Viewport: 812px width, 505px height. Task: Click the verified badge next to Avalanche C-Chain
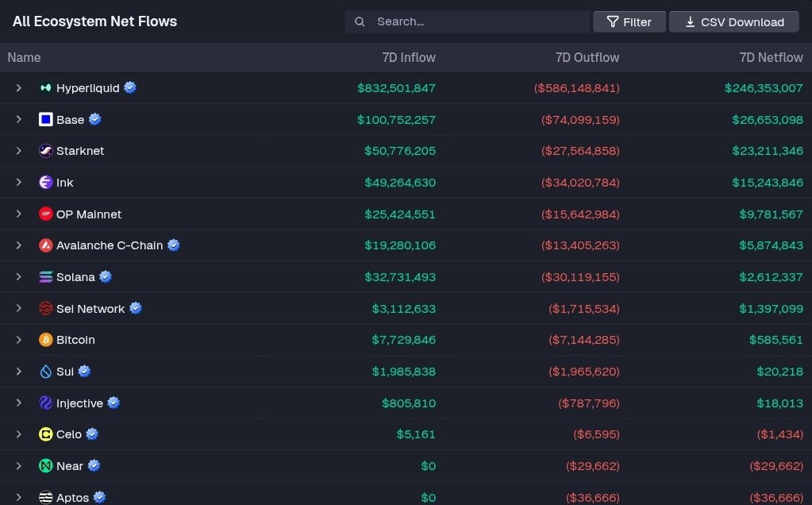(x=174, y=245)
